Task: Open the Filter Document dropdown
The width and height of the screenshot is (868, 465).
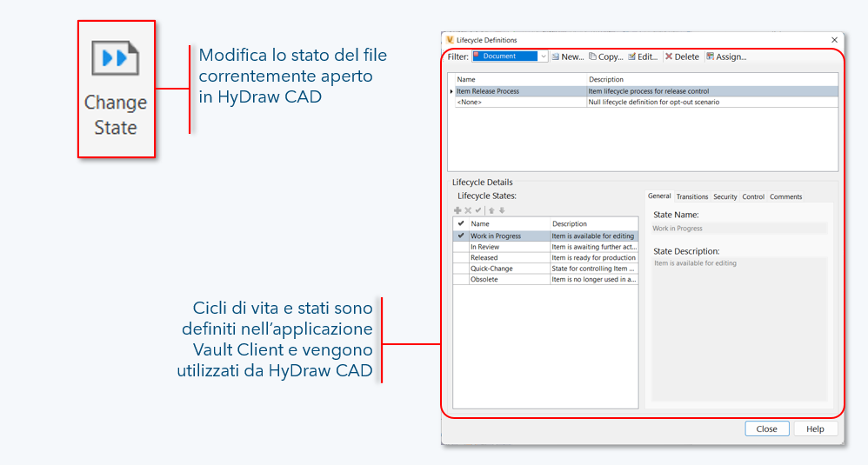Action: click(543, 56)
